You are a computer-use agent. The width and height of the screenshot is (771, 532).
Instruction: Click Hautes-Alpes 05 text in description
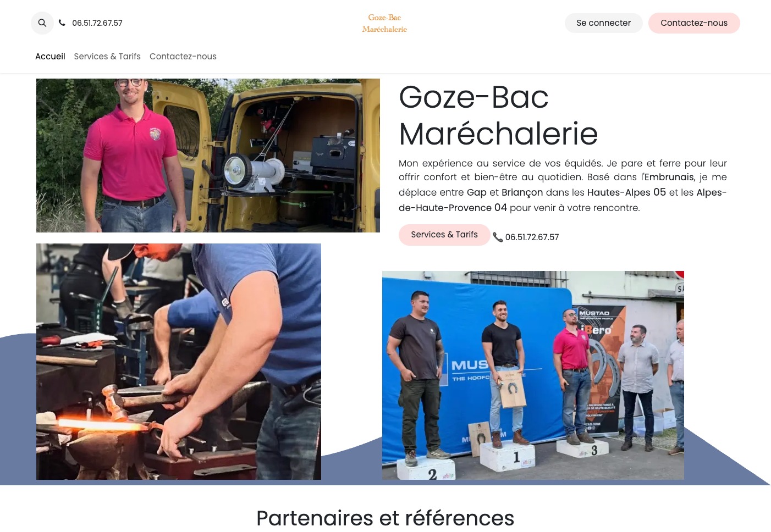click(626, 192)
